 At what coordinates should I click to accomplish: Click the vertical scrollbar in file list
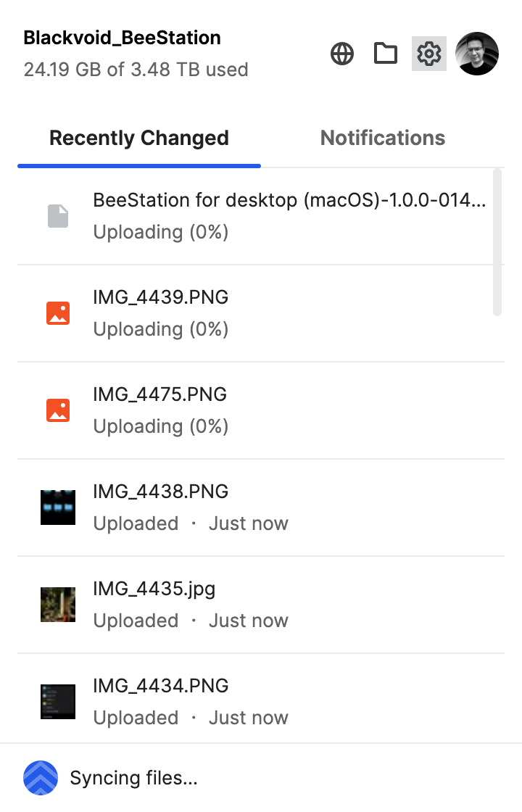coord(497,242)
